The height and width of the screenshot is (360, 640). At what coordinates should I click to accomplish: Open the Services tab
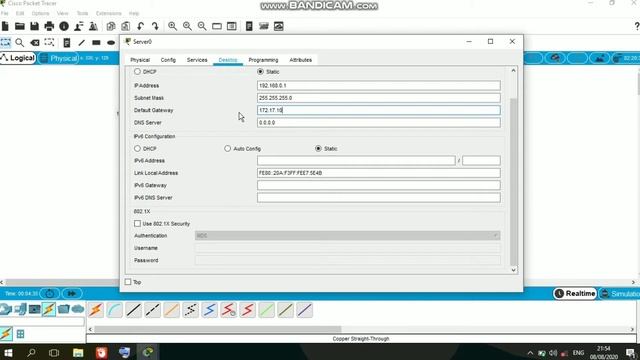[197, 60]
